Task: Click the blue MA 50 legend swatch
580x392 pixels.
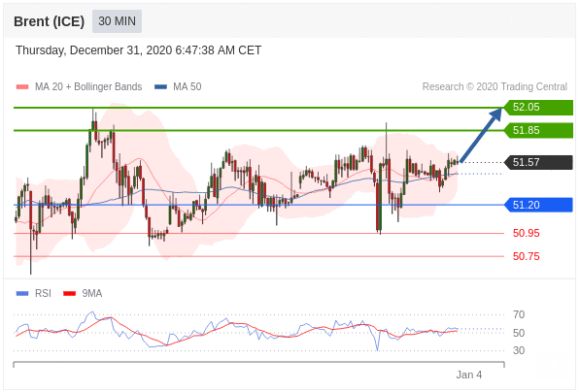Action: coord(160,87)
